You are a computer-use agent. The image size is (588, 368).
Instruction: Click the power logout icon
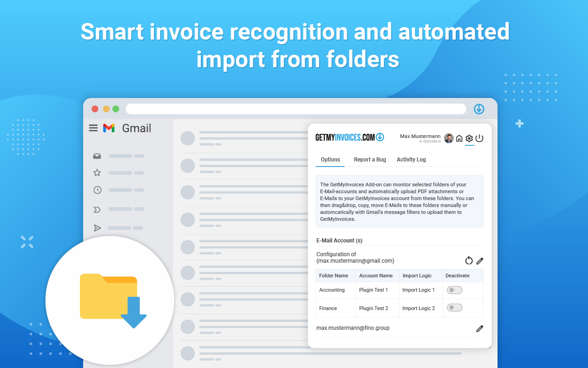coord(479,138)
